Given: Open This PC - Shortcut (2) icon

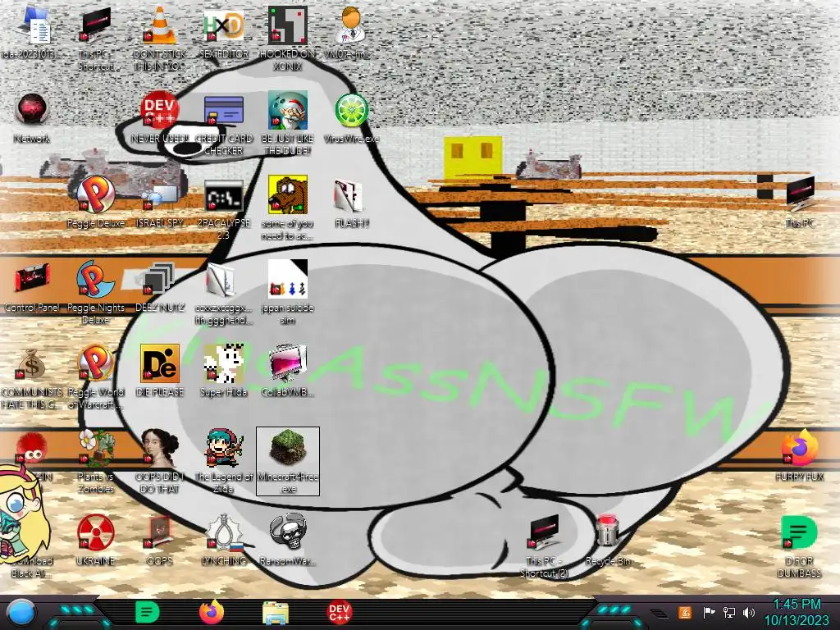Looking at the screenshot, I should [x=545, y=546].
